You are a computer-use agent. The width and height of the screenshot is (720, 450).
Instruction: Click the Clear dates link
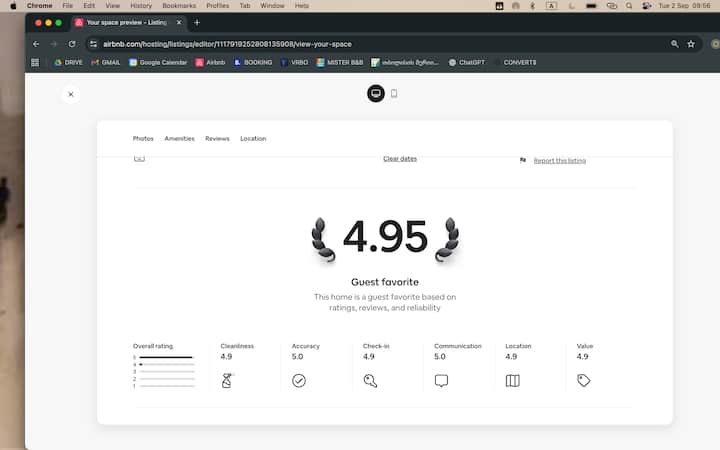(400, 159)
